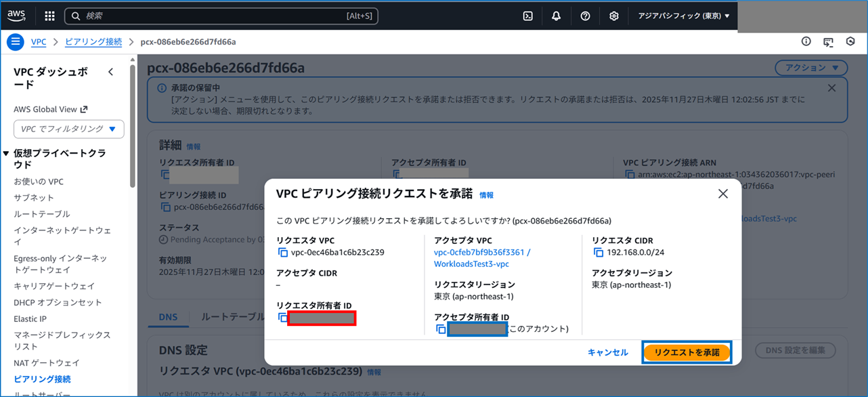Open the services grid menu

click(49, 16)
